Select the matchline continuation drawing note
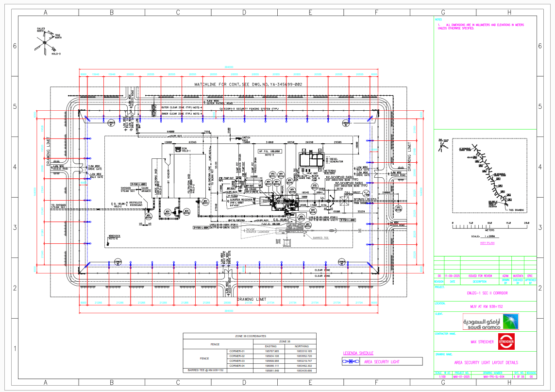Viewport: 555px width, 392px height. (248, 85)
